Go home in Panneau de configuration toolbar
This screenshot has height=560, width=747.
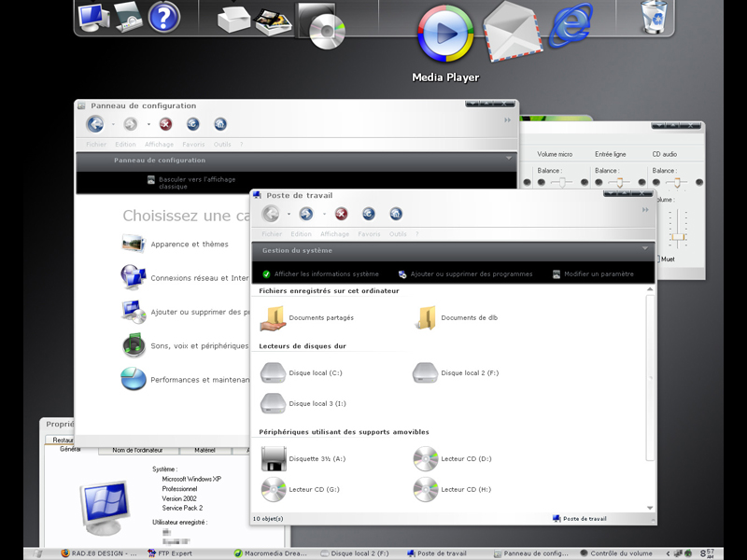(220, 124)
